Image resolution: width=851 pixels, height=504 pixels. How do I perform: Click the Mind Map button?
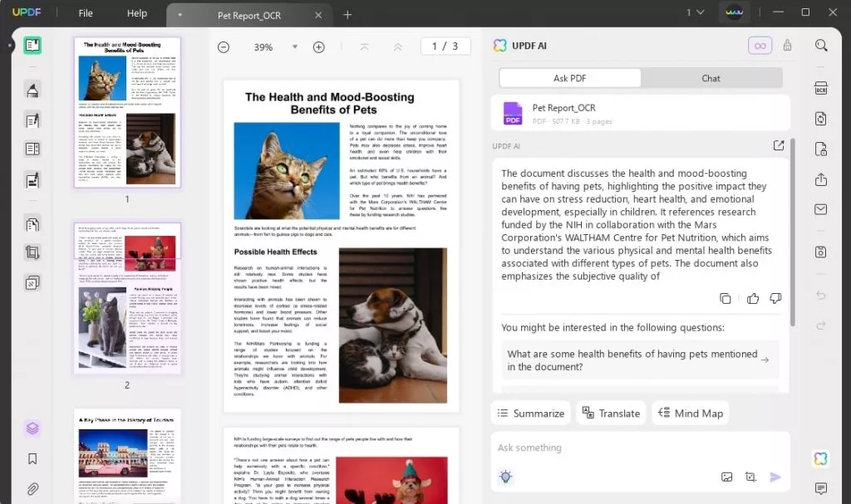coord(691,413)
